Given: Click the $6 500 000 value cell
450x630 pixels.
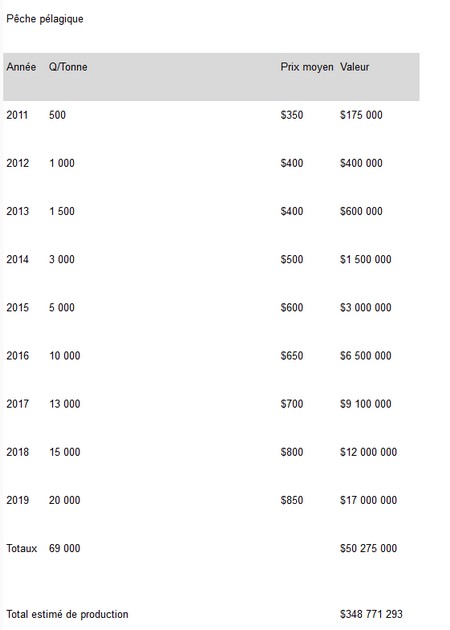Looking at the screenshot, I should pos(366,356).
